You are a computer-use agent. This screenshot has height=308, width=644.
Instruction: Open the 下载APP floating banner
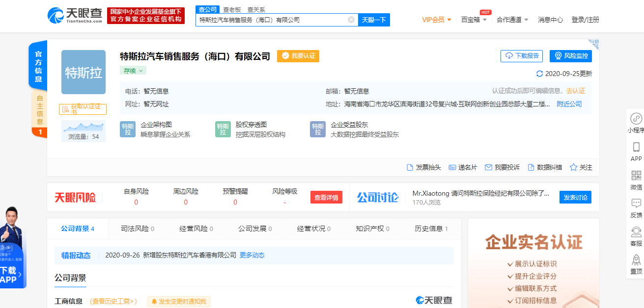click(x=13, y=248)
